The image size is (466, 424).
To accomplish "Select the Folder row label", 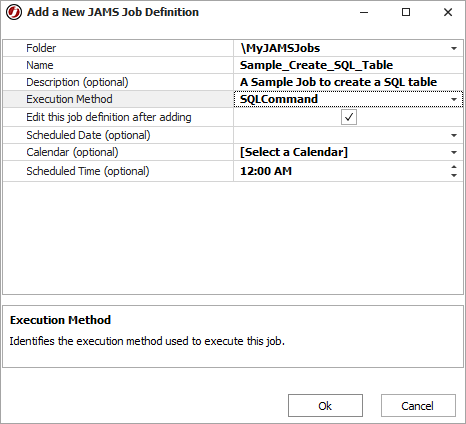I will point(41,48).
